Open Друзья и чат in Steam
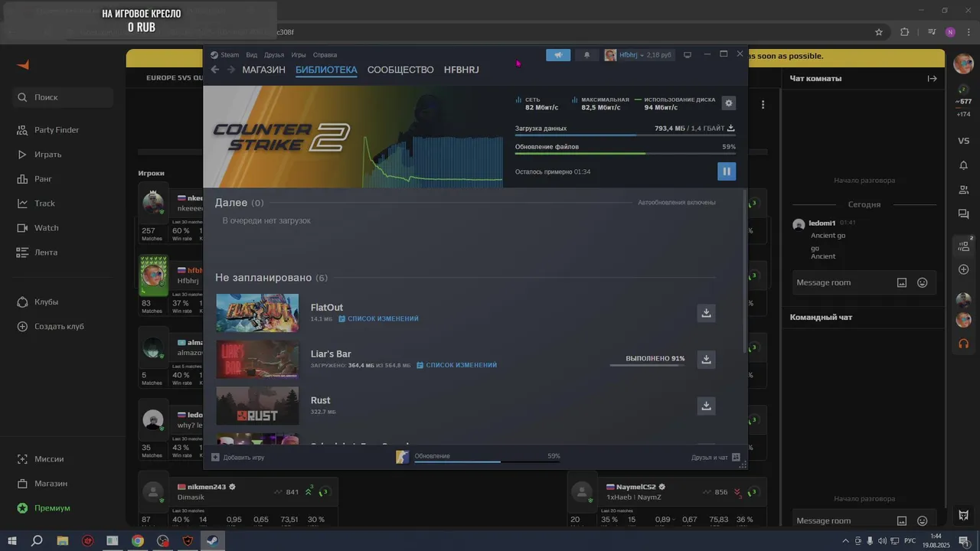This screenshot has width=980, height=551. click(715, 458)
